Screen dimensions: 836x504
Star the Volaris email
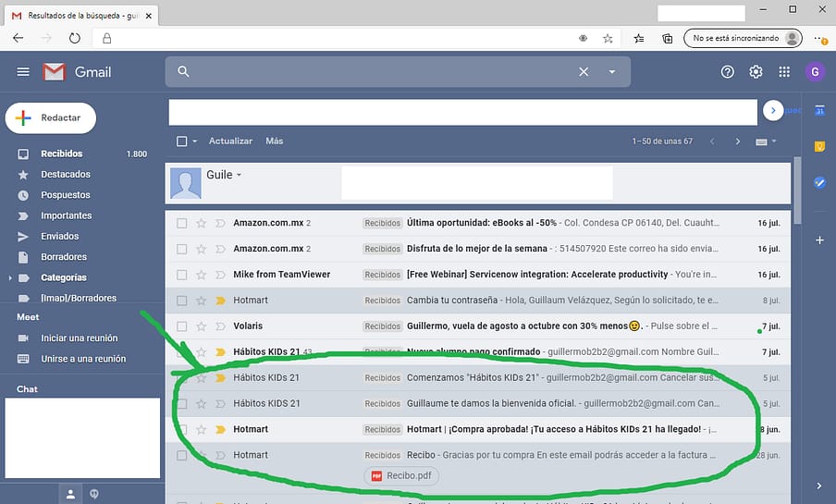201,326
